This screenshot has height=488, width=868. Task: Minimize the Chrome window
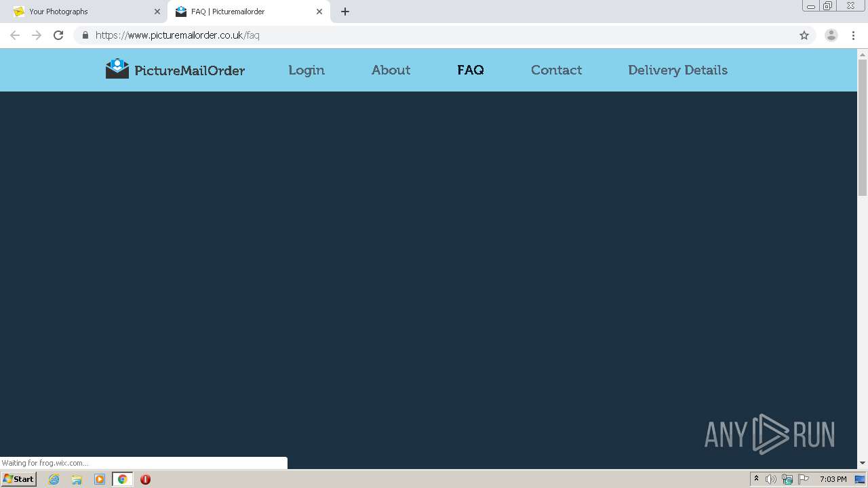(810, 5)
